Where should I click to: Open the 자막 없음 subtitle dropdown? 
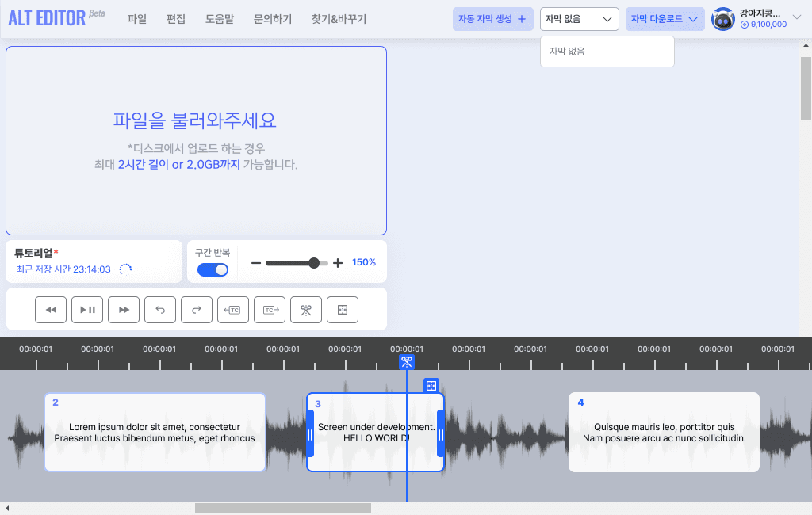click(579, 18)
